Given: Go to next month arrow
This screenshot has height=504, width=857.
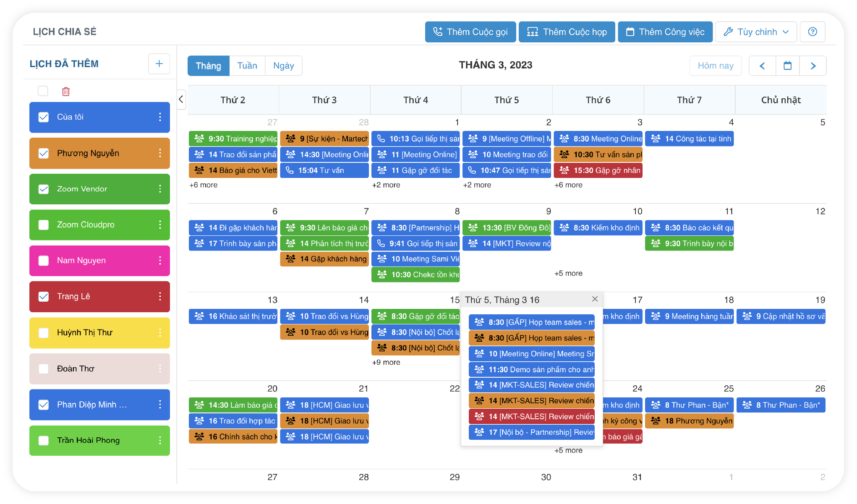Looking at the screenshot, I should coord(813,66).
